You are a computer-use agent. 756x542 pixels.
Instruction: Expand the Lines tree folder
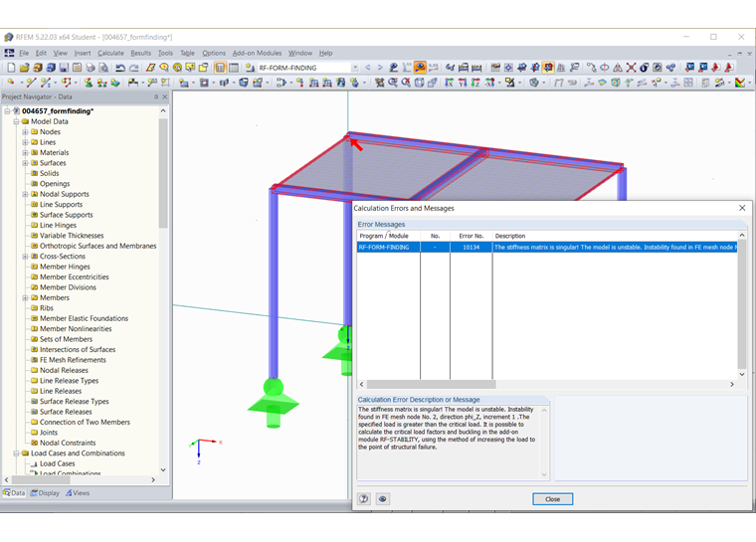25,142
